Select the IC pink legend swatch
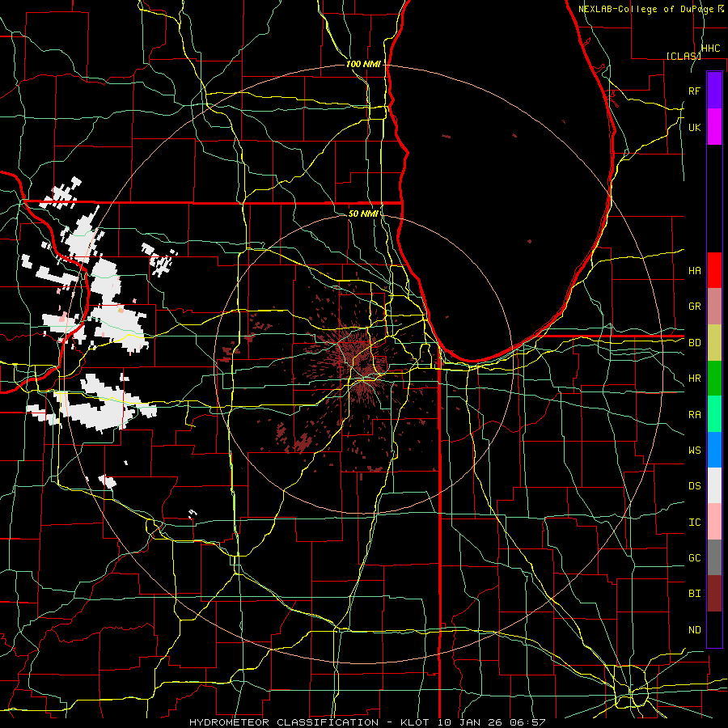The image size is (728, 728). click(x=714, y=522)
